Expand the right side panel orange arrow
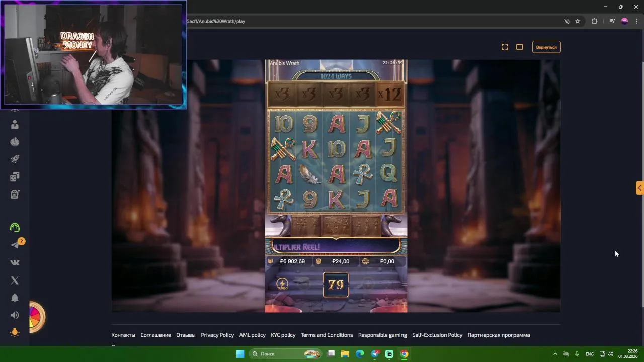This screenshot has height=362, width=644. [x=639, y=188]
